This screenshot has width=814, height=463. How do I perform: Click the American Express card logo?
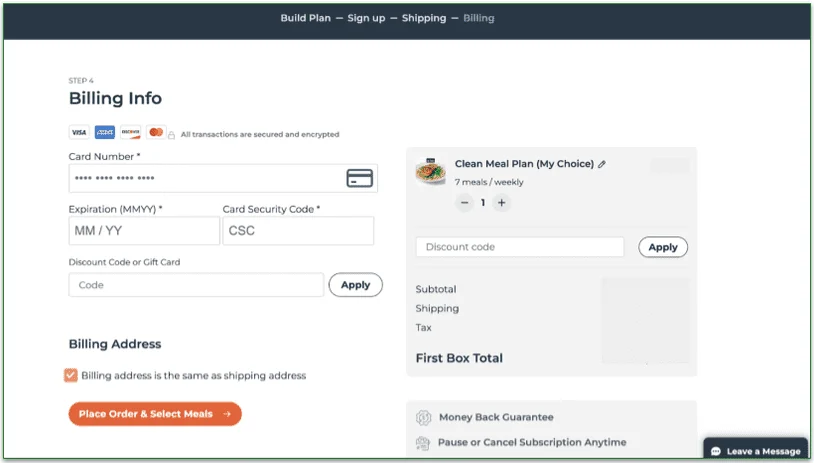click(x=105, y=132)
